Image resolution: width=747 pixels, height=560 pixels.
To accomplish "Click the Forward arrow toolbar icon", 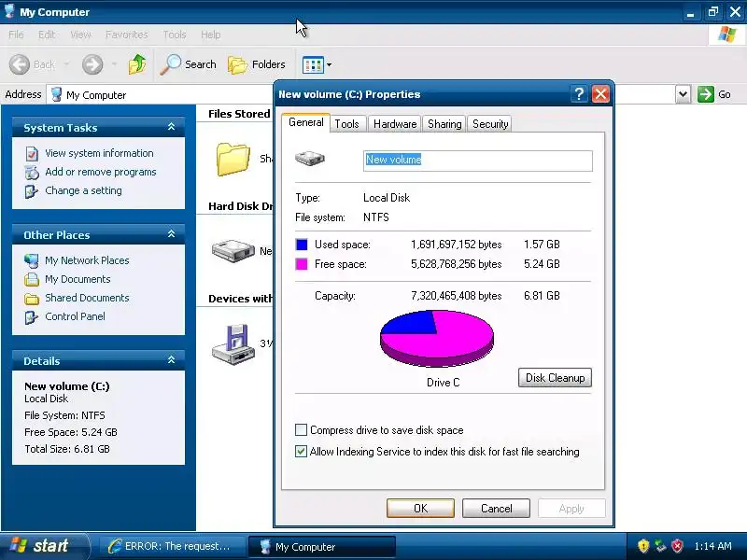I will (x=92, y=64).
